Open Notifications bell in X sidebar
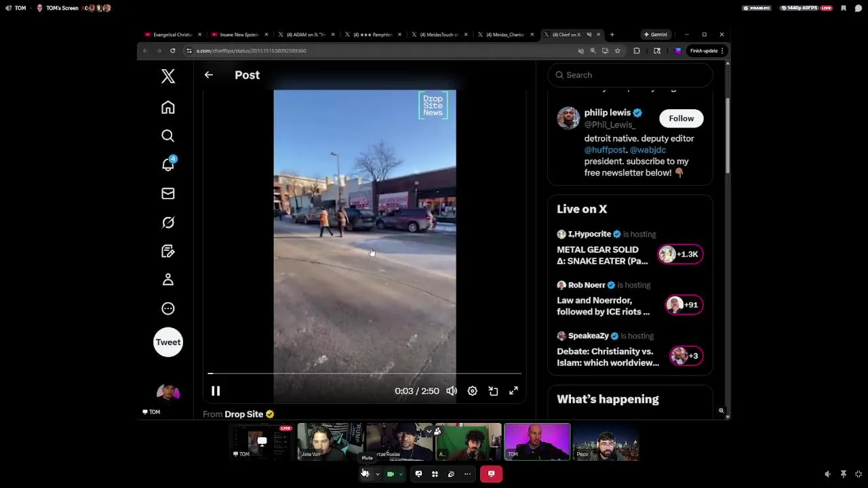 coord(168,165)
